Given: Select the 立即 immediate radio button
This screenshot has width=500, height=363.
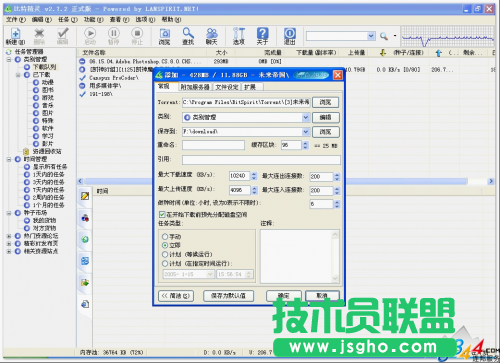Looking at the screenshot, I should pos(165,245).
